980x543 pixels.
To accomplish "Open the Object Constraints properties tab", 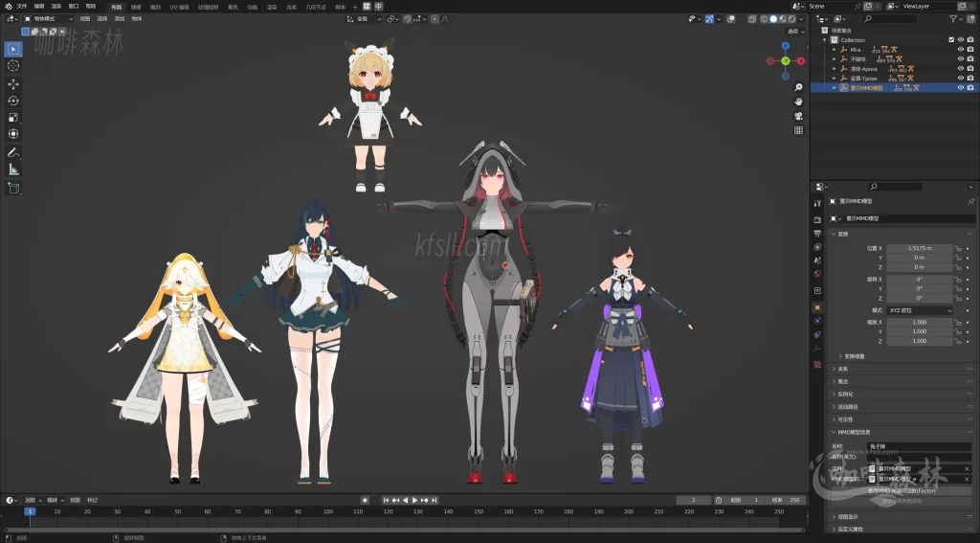I will pyautogui.click(x=817, y=334).
